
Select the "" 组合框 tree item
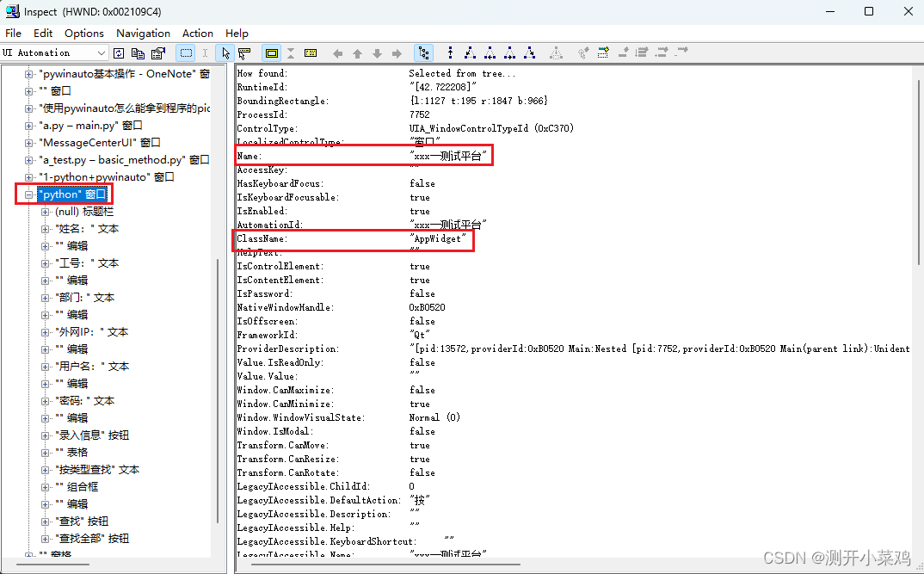click(77, 487)
